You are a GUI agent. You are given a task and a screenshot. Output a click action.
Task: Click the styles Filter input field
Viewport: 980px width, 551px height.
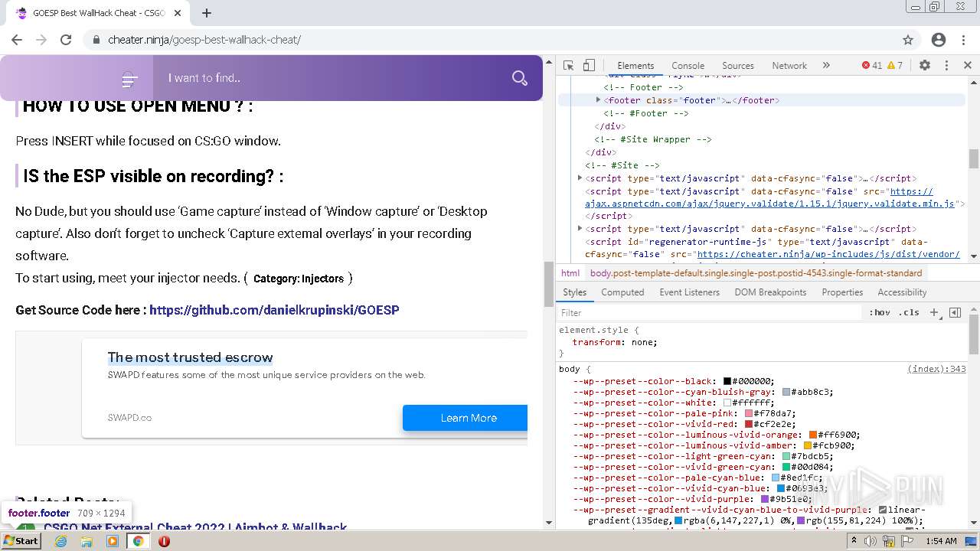710,312
